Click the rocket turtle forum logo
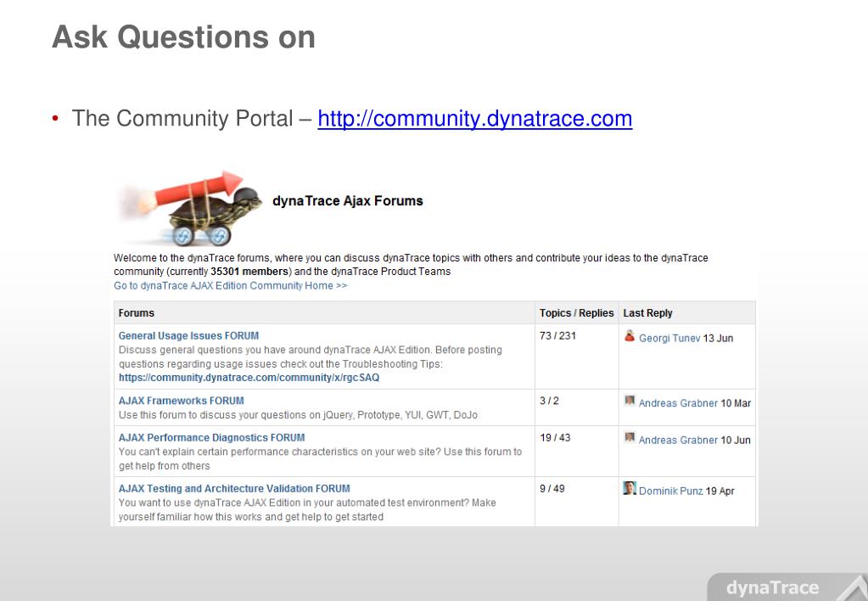Viewport: 868px width, 601px height. (190, 208)
